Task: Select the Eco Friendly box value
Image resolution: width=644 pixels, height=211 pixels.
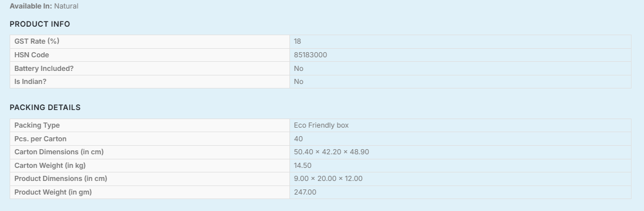Action: click(321, 125)
